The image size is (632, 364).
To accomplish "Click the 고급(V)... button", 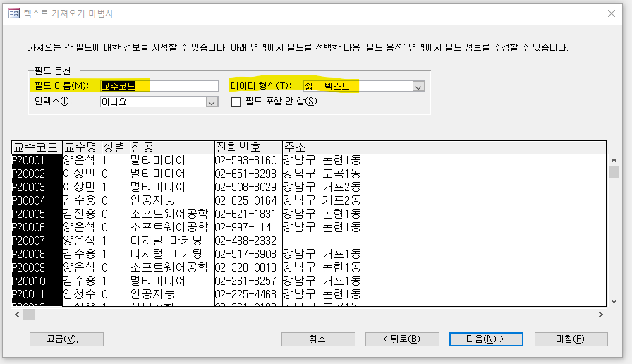I will pyautogui.click(x=66, y=339).
